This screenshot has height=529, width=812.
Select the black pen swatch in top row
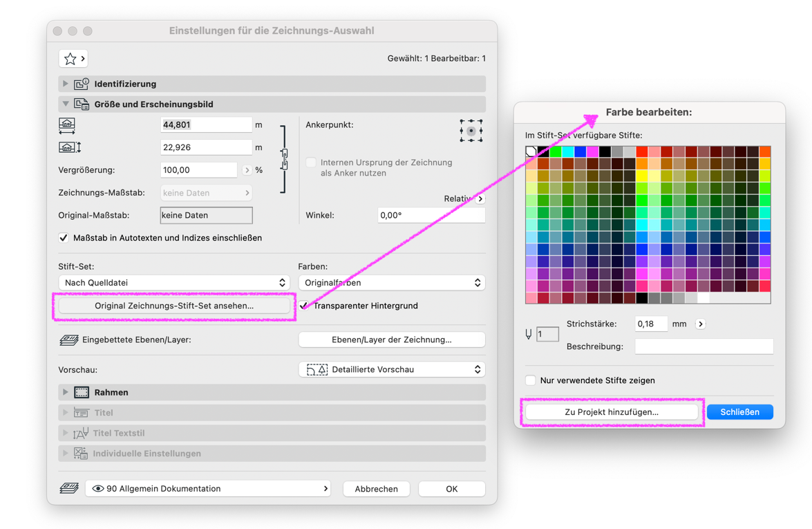(543, 151)
